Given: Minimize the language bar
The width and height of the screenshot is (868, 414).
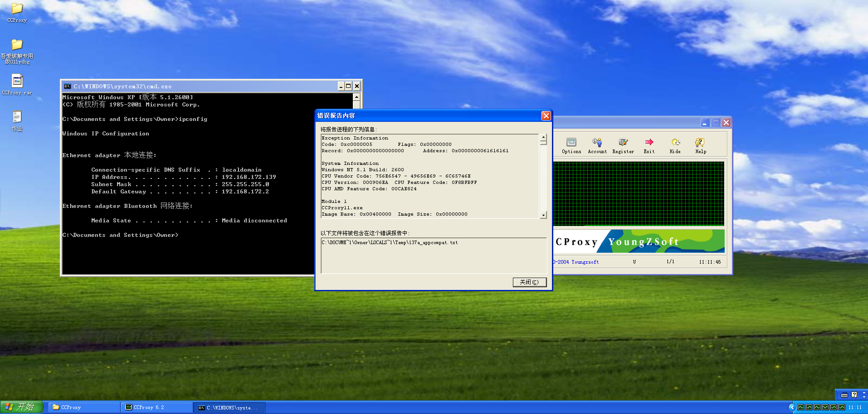Looking at the screenshot, I should pos(864,392).
